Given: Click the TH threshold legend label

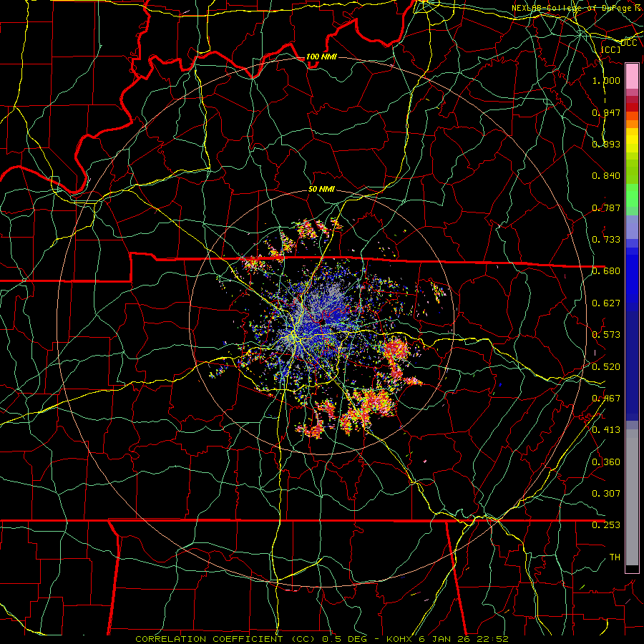Looking at the screenshot, I should pyautogui.click(x=615, y=557).
